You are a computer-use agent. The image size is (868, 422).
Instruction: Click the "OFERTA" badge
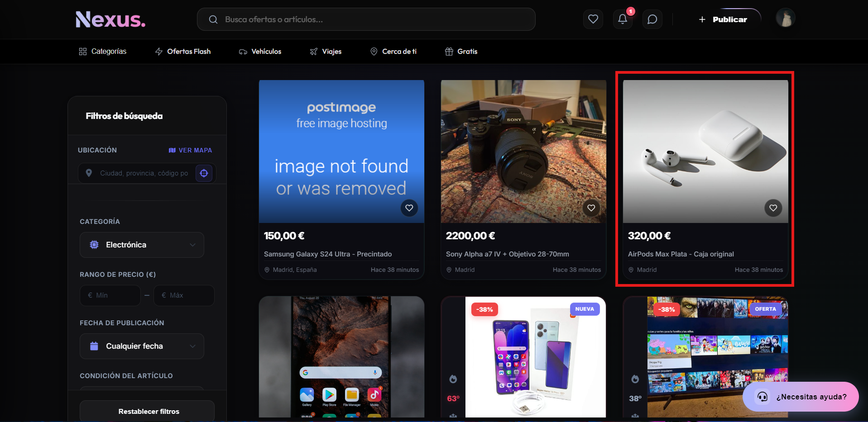(x=765, y=309)
